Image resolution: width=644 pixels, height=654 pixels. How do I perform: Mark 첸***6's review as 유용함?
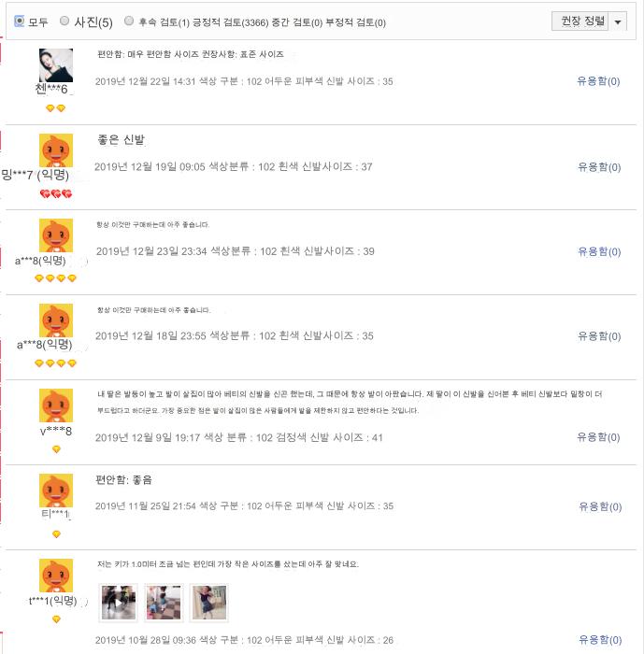tap(598, 81)
